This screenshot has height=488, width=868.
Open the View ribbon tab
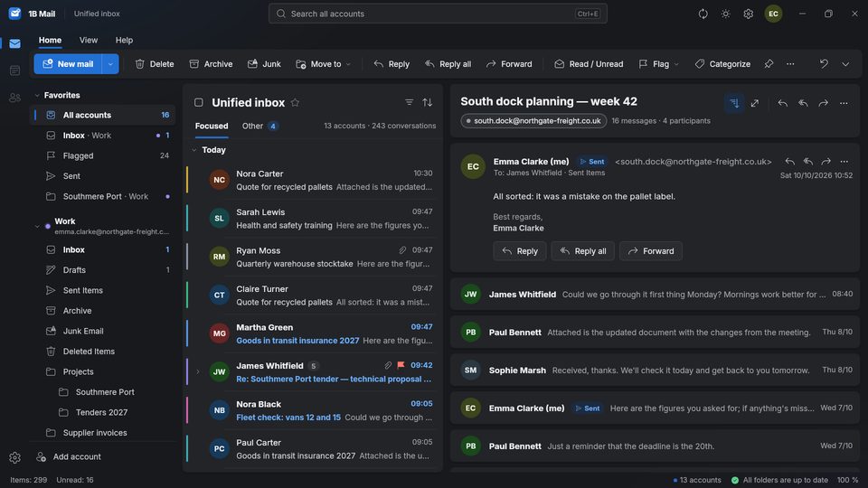89,41
